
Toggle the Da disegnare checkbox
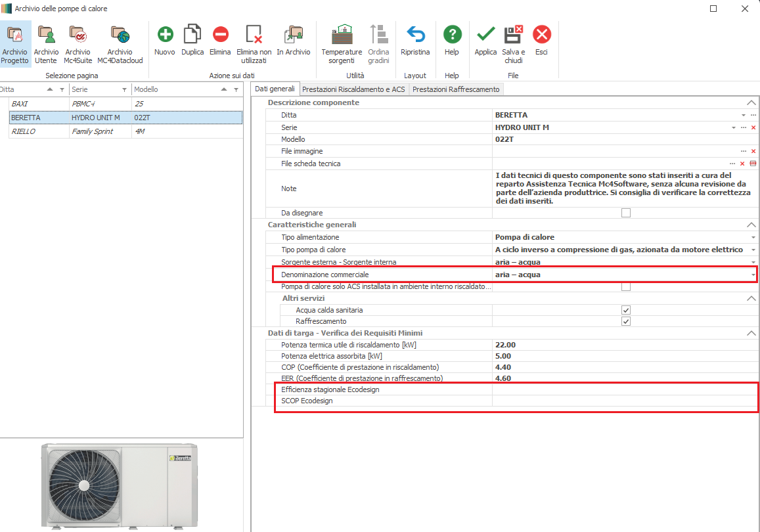(625, 213)
